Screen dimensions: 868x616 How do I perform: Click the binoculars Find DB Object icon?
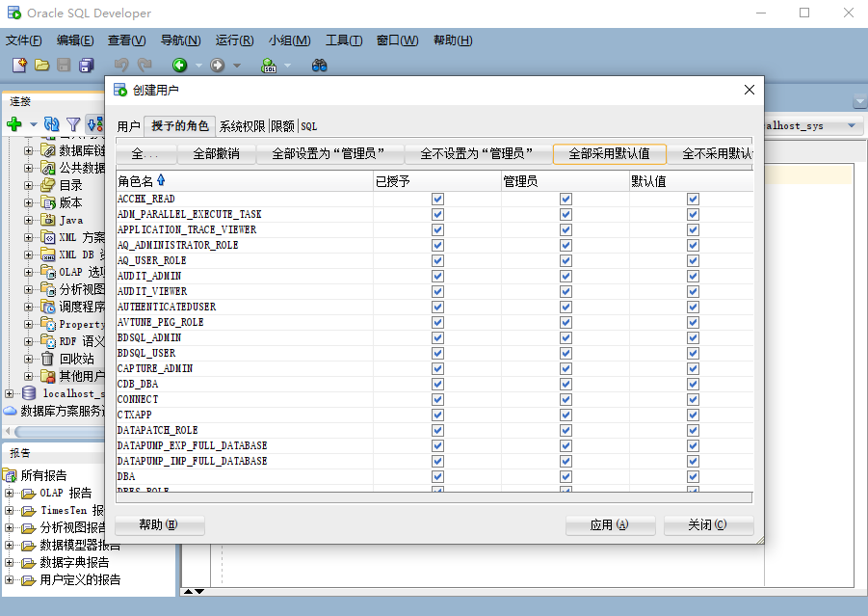[x=320, y=65]
